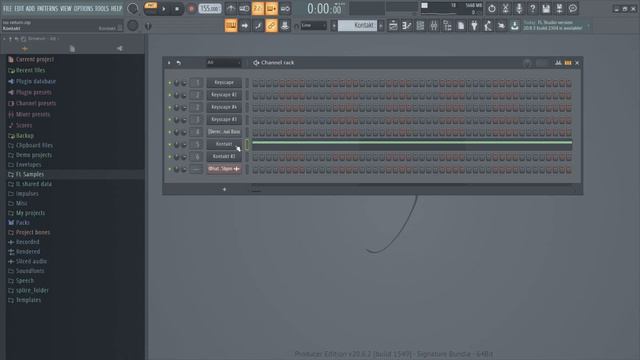Open the Mixer view icon
The image size is (640, 360).
coord(433,26)
